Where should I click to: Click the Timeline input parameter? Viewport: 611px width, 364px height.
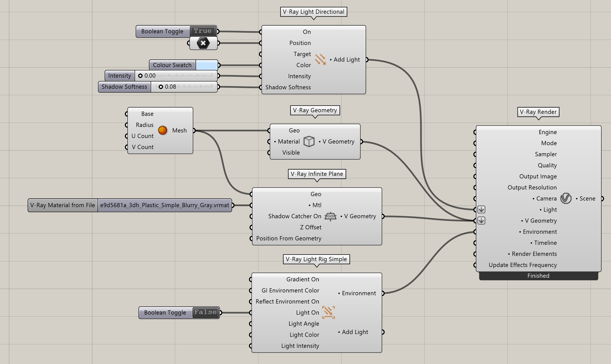pyautogui.click(x=543, y=243)
